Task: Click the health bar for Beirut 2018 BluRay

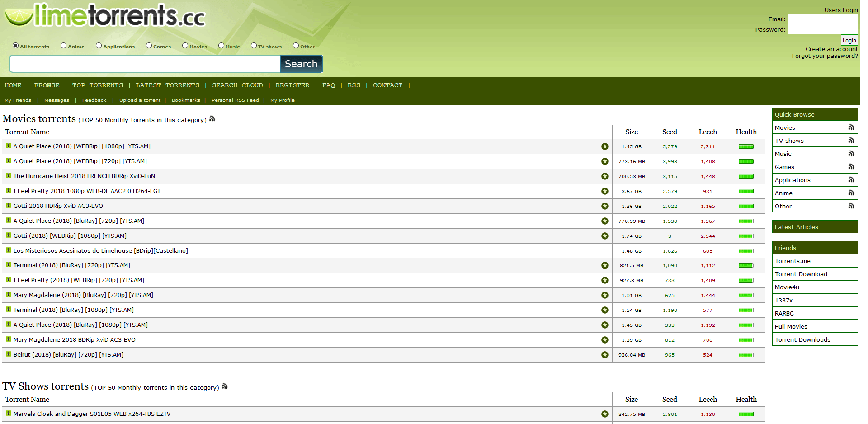Action: [746, 355]
